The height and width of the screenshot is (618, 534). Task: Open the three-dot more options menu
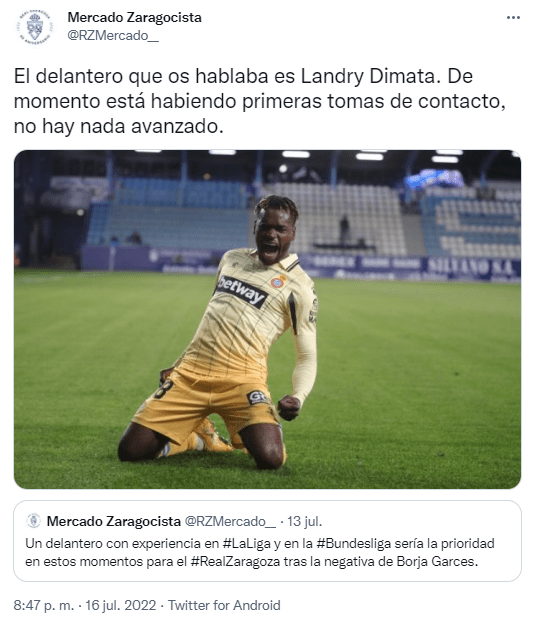tap(513, 18)
